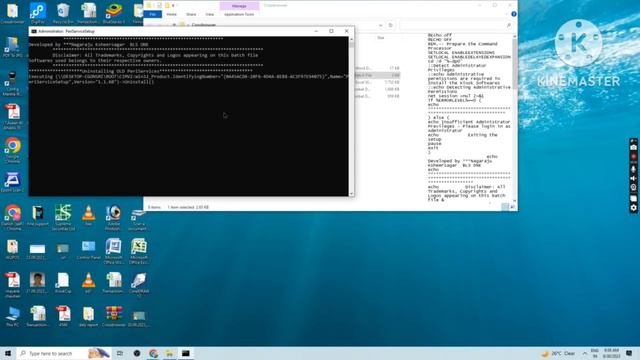Expand the address bar history dropdown
The height and width of the screenshot is (360, 640).
(x=380, y=25)
